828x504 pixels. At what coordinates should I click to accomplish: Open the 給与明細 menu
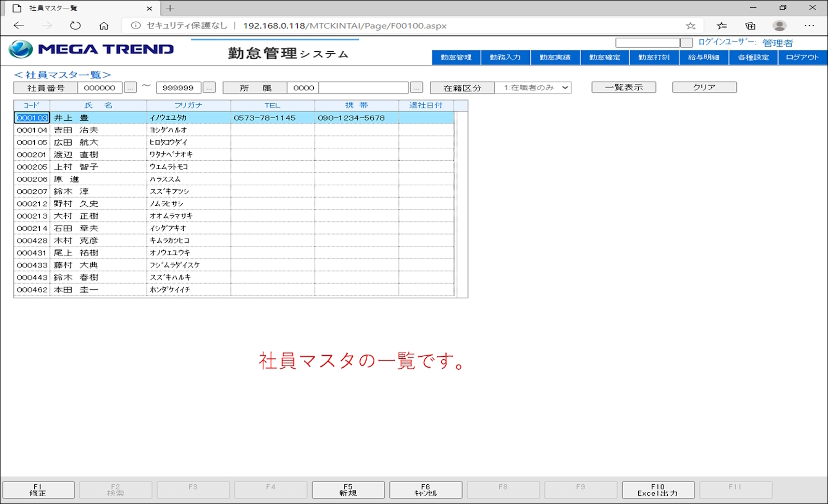pos(704,58)
